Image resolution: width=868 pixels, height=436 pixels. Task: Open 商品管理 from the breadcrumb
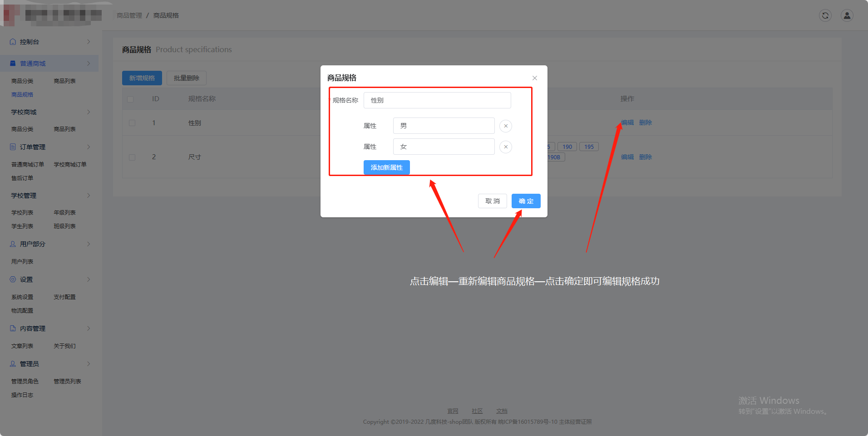coord(129,15)
